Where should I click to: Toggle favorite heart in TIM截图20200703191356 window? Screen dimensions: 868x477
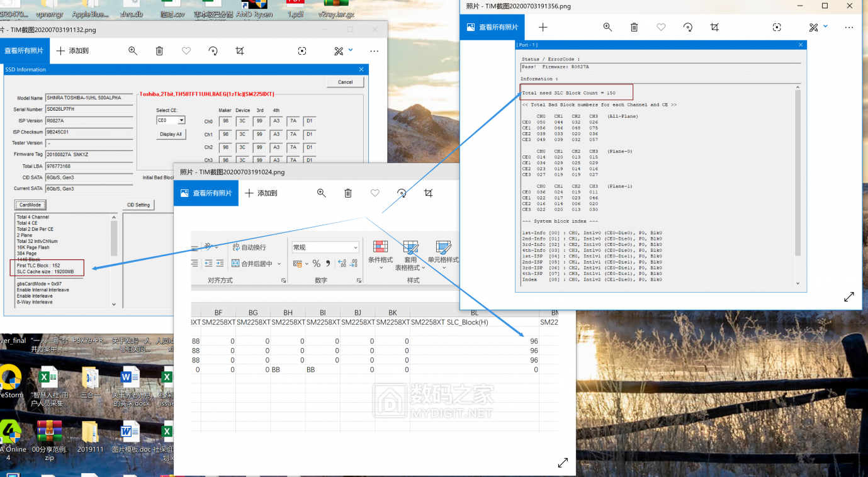coord(661,27)
